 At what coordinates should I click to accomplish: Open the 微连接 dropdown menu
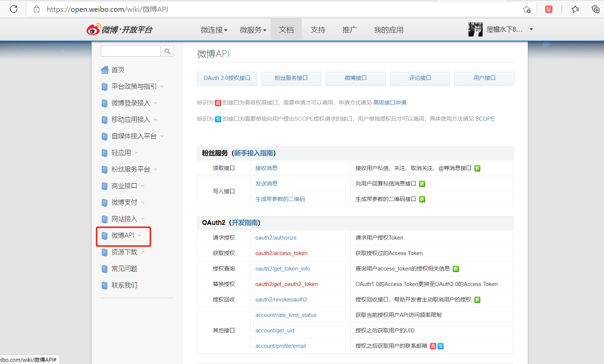click(214, 30)
